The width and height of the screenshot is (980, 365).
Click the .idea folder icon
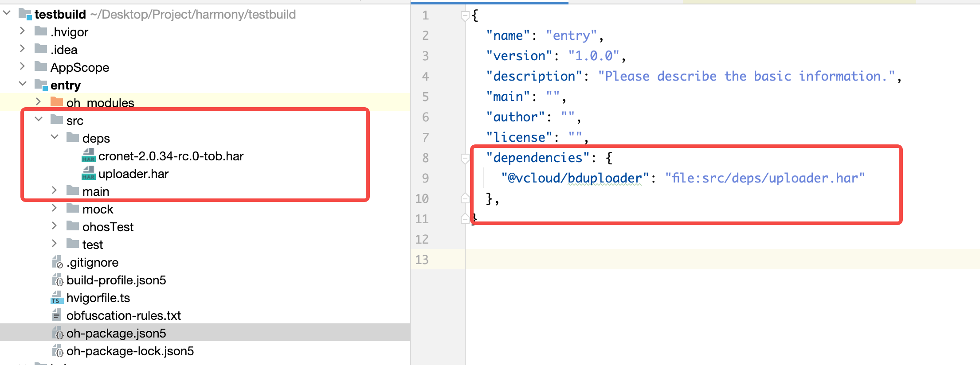pos(41,49)
